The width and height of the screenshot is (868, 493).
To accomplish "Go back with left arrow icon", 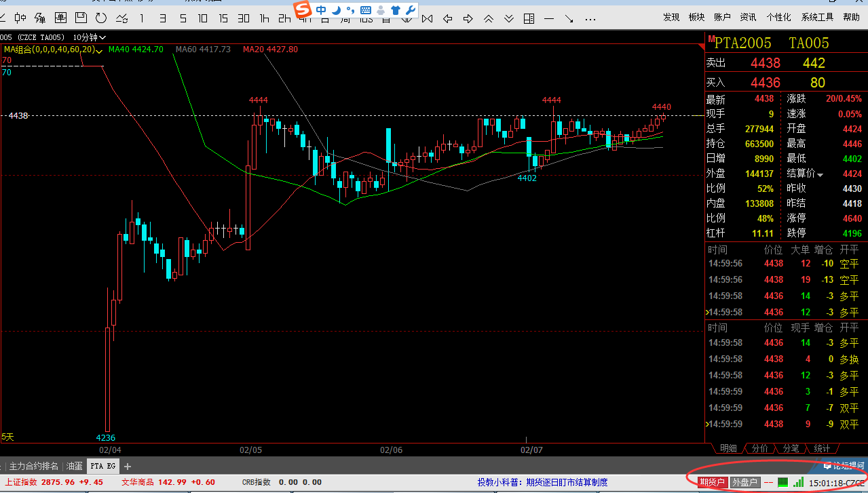I will 447,18.
